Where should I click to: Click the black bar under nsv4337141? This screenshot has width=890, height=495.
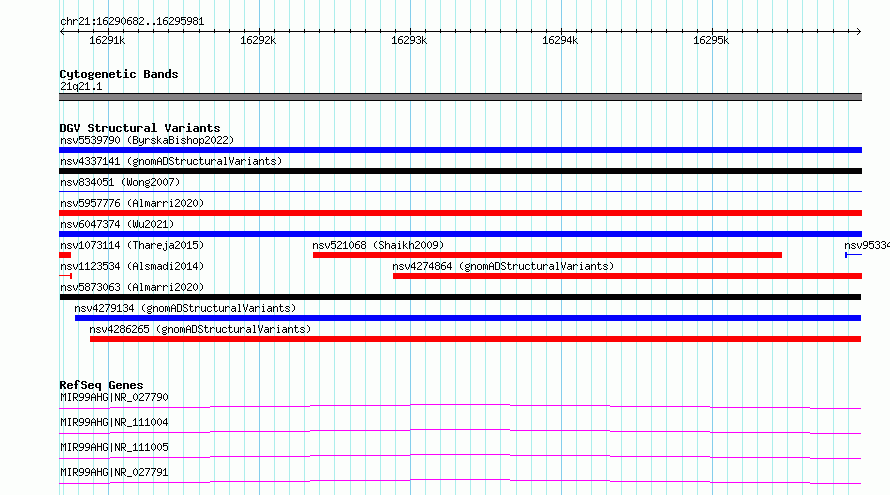click(460, 171)
